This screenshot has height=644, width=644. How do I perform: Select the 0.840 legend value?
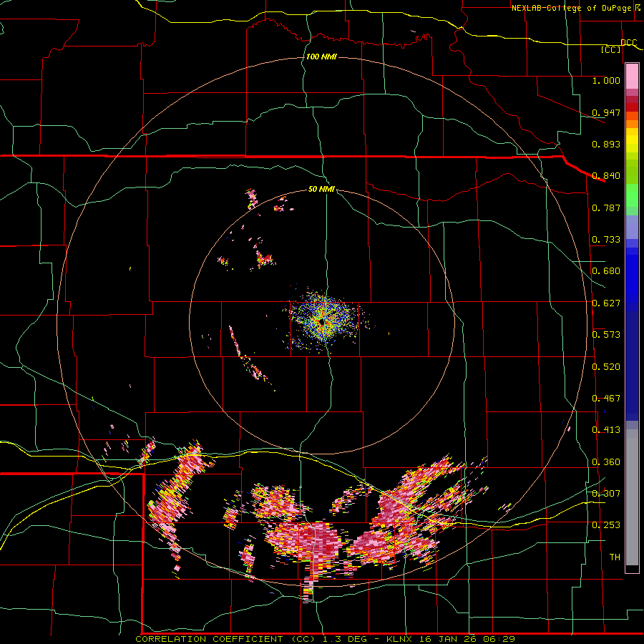606,176
